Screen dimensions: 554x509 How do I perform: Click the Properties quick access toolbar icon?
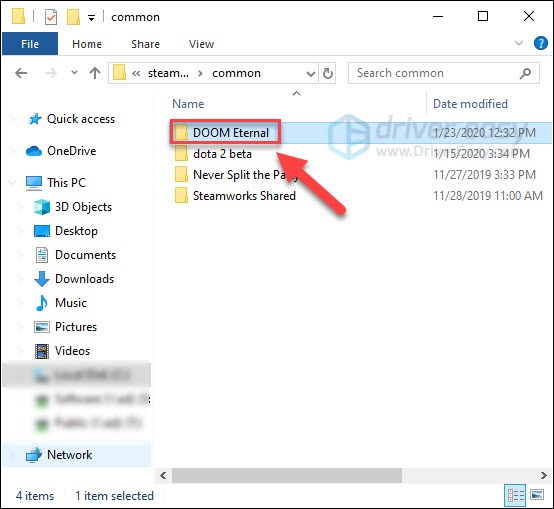(x=51, y=17)
